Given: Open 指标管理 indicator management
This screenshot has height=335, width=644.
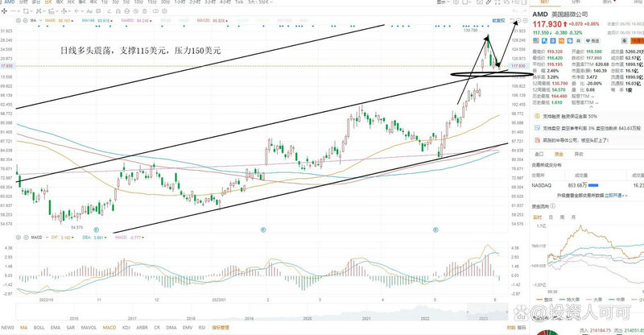Looking at the screenshot, I should 220,328.
